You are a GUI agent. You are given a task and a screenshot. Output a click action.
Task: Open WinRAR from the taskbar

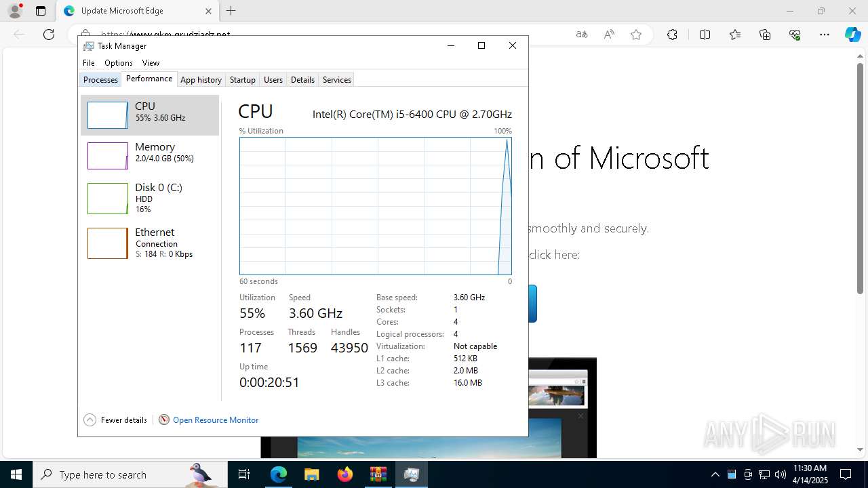point(378,474)
